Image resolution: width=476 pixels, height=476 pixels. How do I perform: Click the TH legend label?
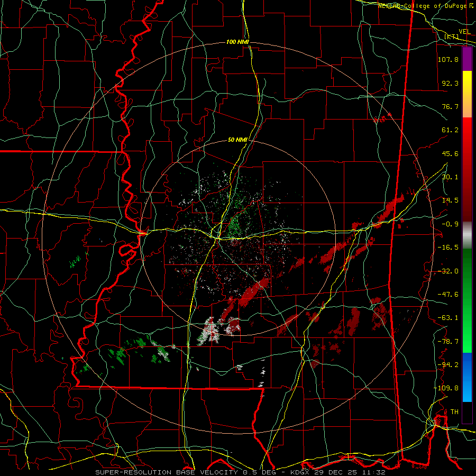pyautogui.click(x=454, y=412)
